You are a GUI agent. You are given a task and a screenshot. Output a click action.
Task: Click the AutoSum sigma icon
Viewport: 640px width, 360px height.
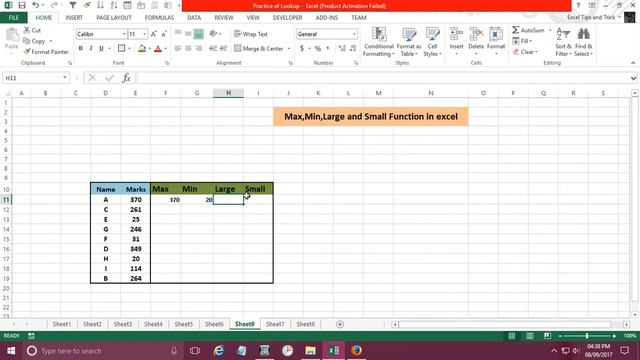516,30
